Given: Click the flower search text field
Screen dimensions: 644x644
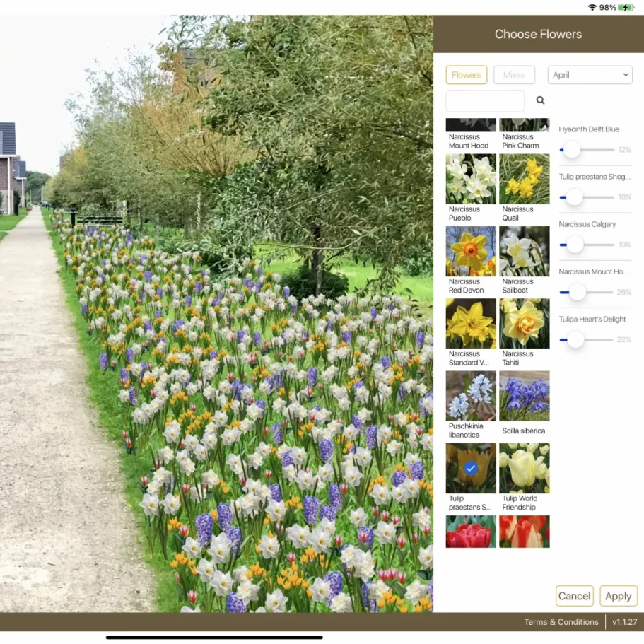Looking at the screenshot, I should (x=485, y=101).
